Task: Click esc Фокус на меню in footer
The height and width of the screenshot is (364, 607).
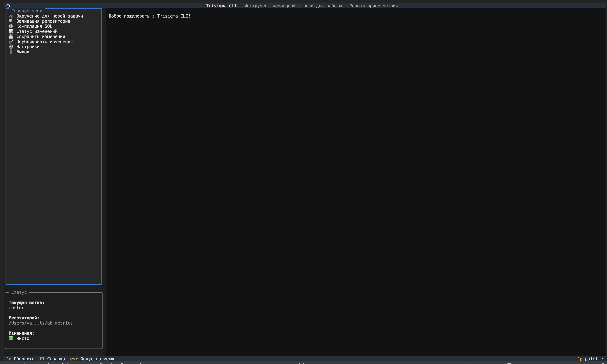Action: [x=92, y=359]
